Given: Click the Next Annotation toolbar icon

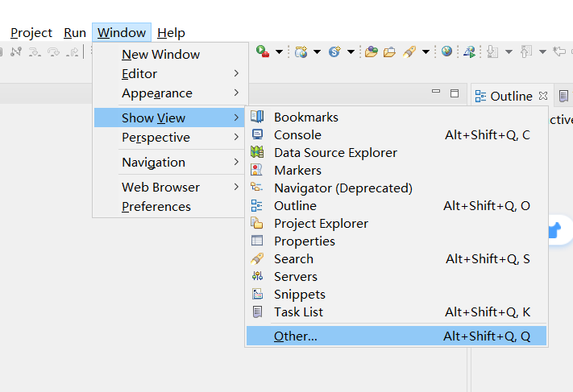Looking at the screenshot, I should click(x=492, y=52).
